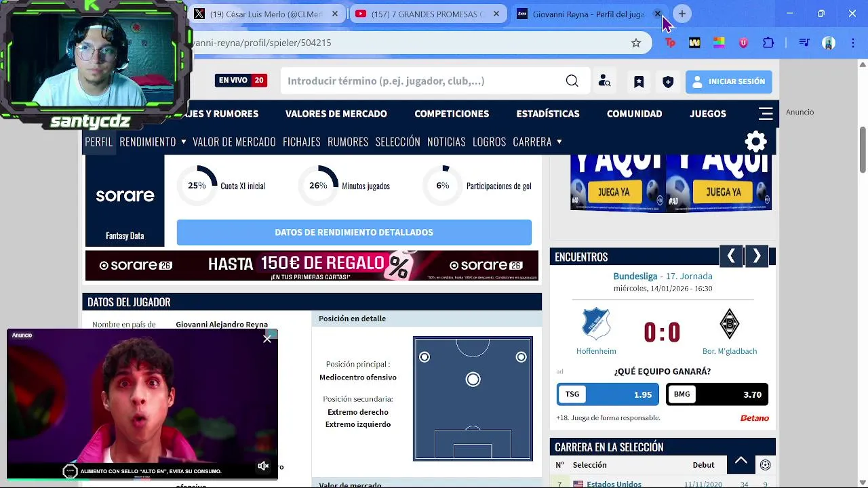Screen dimensions: 868x488
Task: Open the Extensions puzzle icon
Action: coord(768,43)
